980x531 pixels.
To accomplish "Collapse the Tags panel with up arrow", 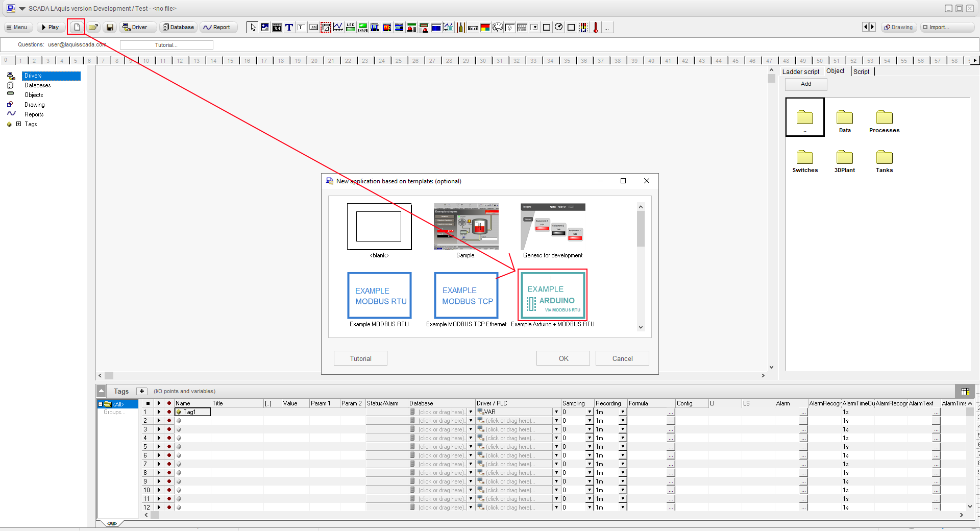I will (x=101, y=391).
